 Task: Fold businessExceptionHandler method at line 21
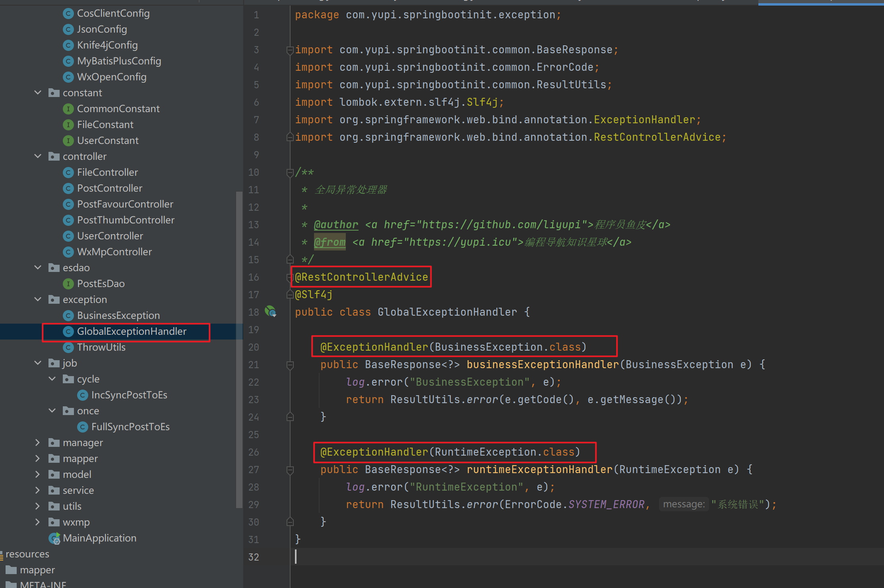point(290,365)
